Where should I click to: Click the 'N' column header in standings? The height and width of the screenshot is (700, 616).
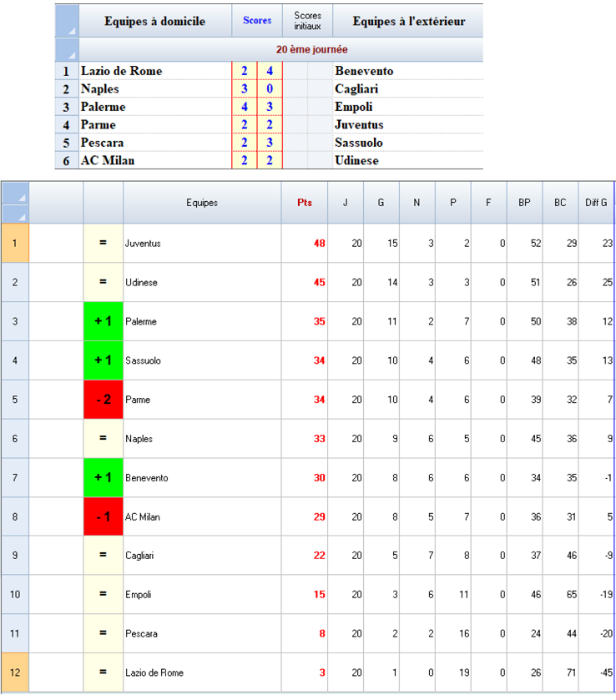tap(417, 202)
